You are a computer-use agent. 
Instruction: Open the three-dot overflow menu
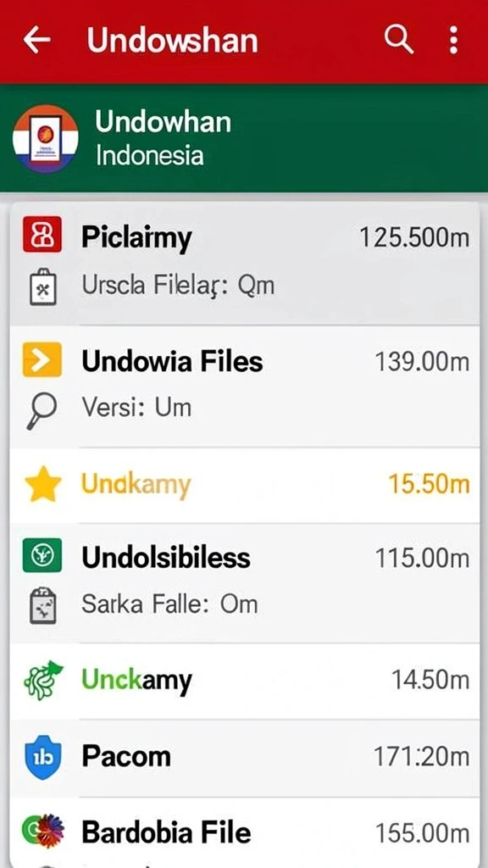(x=454, y=41)
